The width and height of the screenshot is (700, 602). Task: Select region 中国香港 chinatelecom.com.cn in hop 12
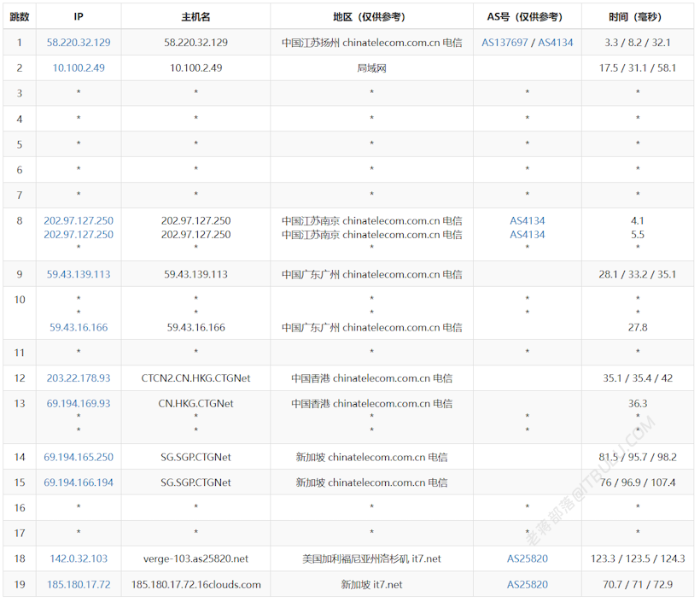pyautogui.click(x=371, y=377)
